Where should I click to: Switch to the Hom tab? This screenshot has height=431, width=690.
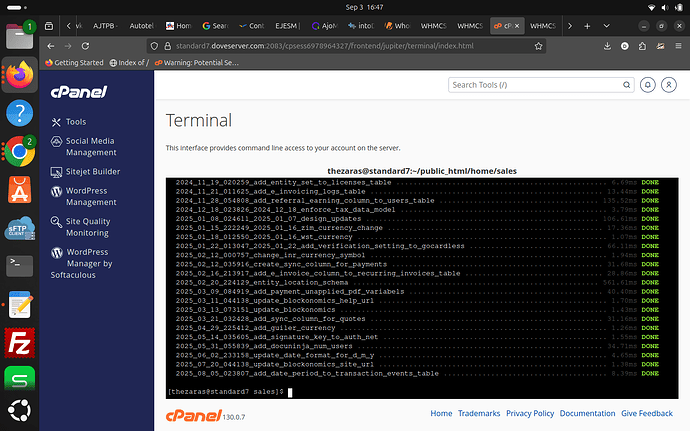tap(178, 26)
